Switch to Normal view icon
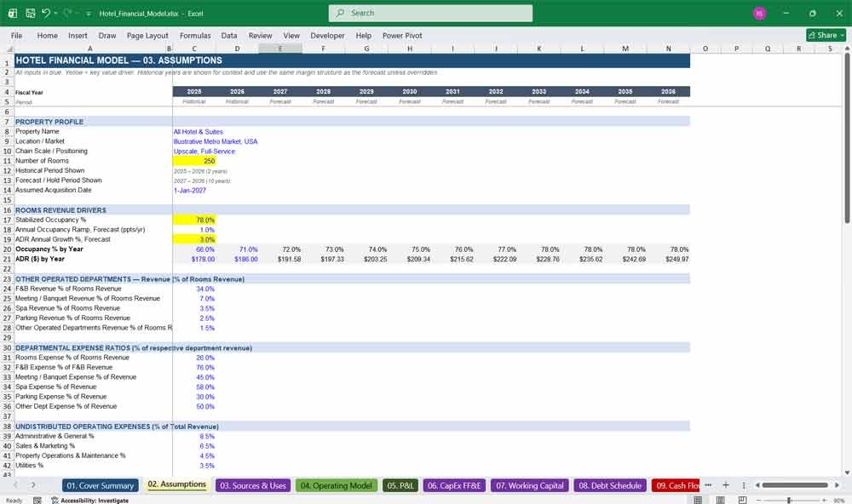This screenshot has width=852, height=504. point(699,500)
